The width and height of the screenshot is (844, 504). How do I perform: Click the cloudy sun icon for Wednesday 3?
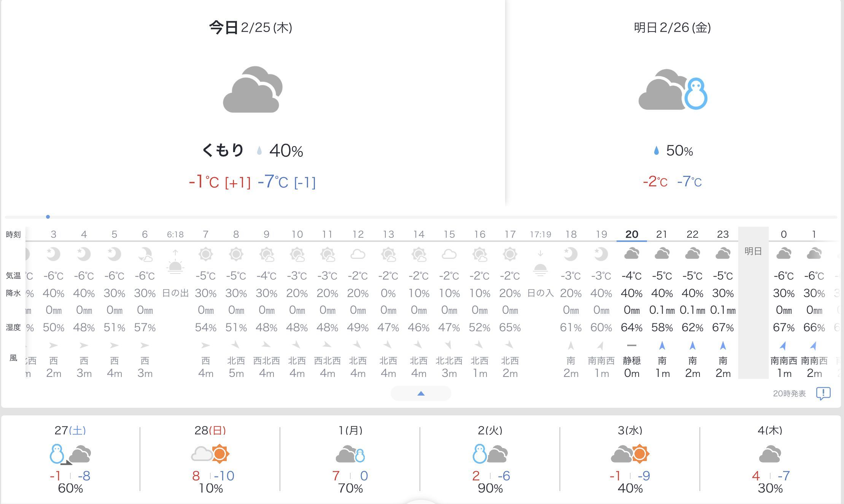[630, 454]
